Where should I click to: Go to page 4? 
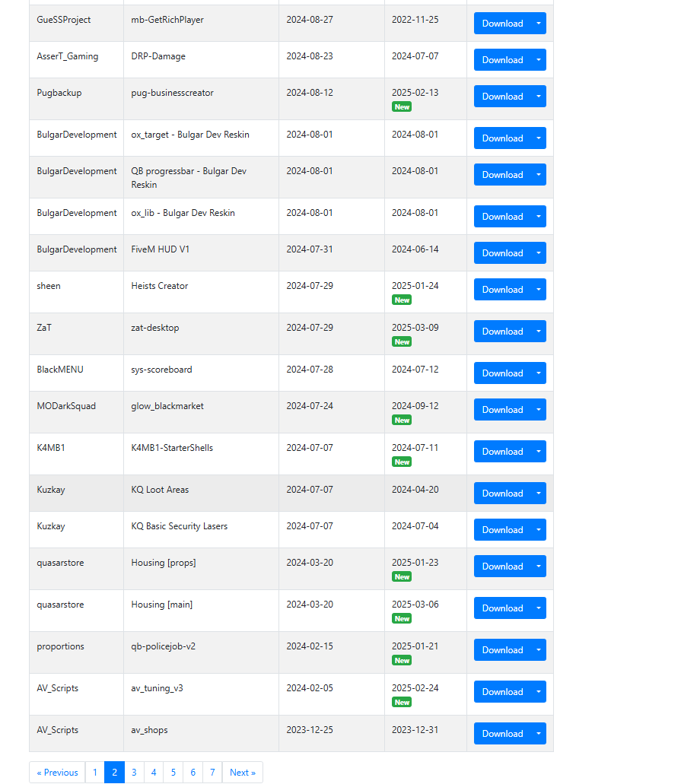154,773
